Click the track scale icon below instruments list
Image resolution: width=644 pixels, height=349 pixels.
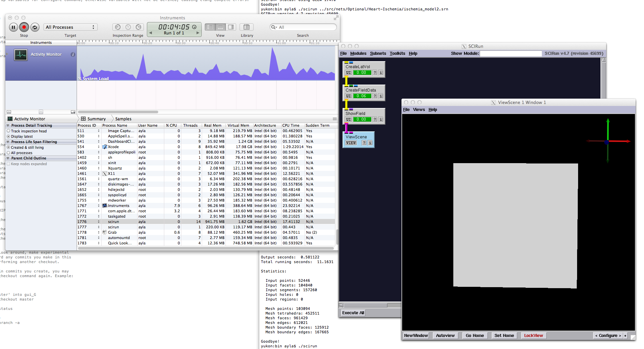coord(9,112)
